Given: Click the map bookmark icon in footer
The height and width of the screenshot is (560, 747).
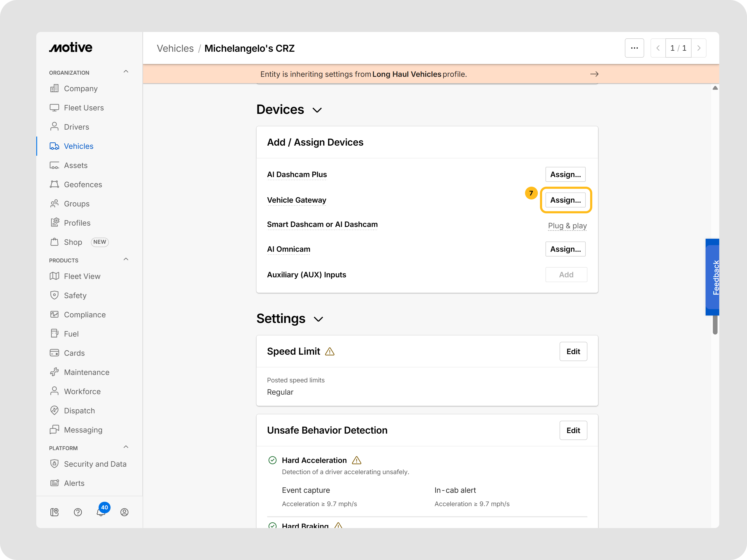Looking at the screenshot, I should click(x=54, y=512).
